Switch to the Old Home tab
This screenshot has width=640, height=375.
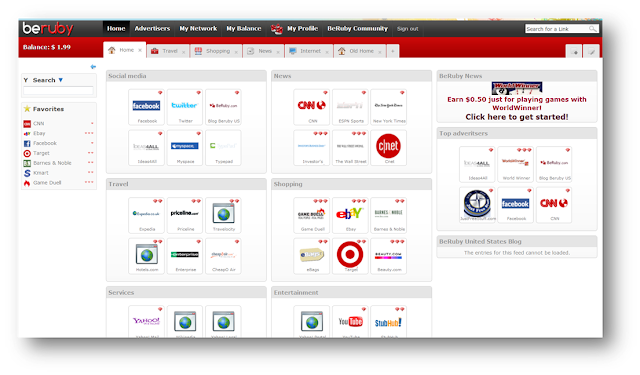pyautogui.click(x=361, y=51)
